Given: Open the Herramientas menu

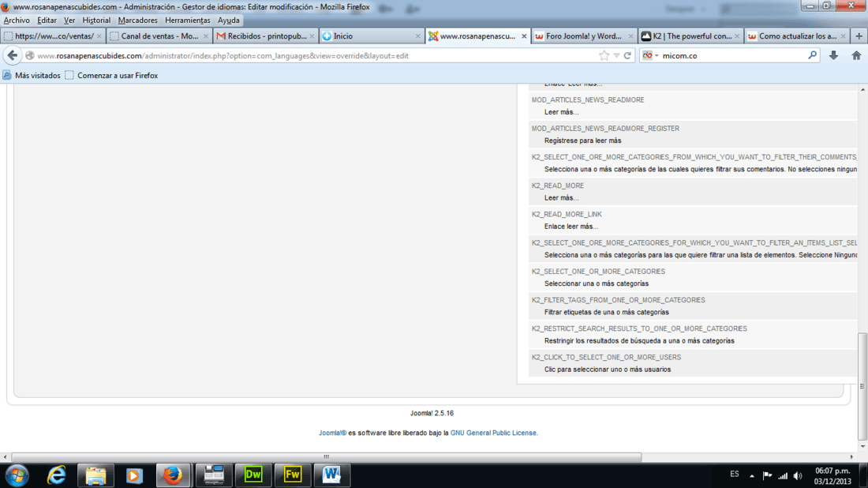Looking at the screenshot, I should [x=188, y=21].
